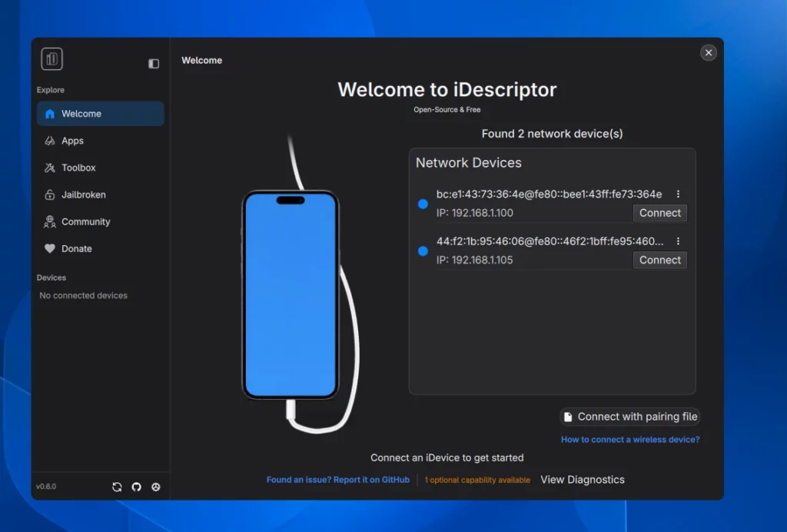The height and width of the screenshot is (532, 787).
Task: Click the Welcome to iDescriptor heading
Action: 447,90
